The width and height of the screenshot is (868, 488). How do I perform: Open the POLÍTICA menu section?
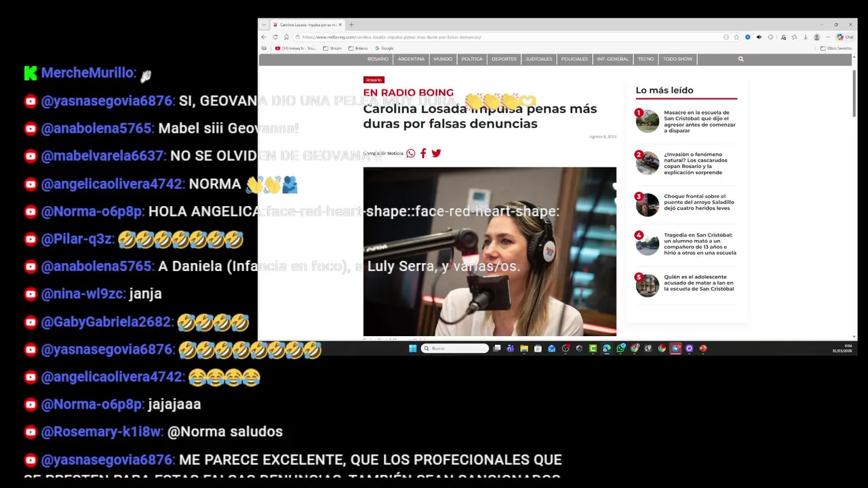[472, 59]
